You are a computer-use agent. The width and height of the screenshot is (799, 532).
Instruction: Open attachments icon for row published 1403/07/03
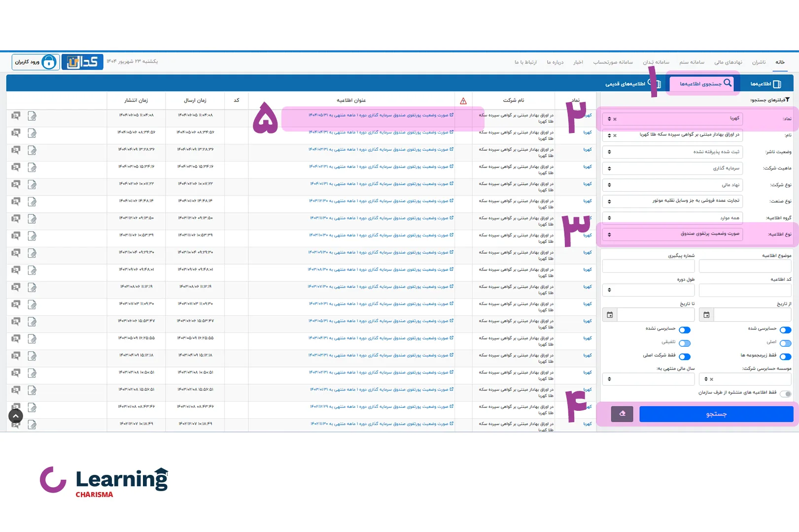coord(32,304)
